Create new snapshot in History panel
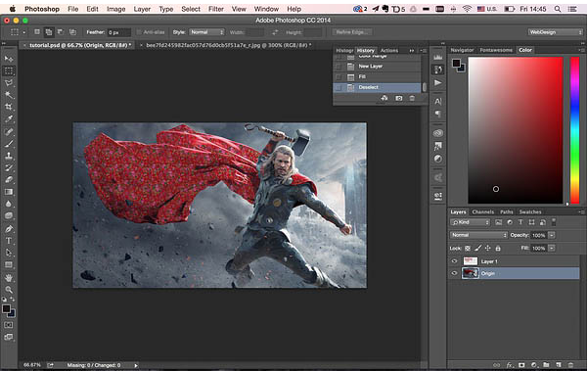 (x=398, y=98)
